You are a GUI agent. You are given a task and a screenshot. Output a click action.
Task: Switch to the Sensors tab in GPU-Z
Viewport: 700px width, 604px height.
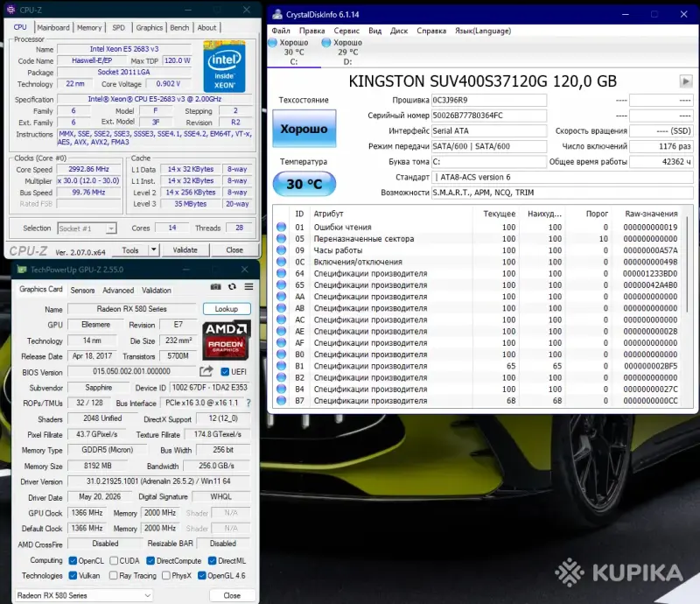pyautogui.click(x=82, y=291)
